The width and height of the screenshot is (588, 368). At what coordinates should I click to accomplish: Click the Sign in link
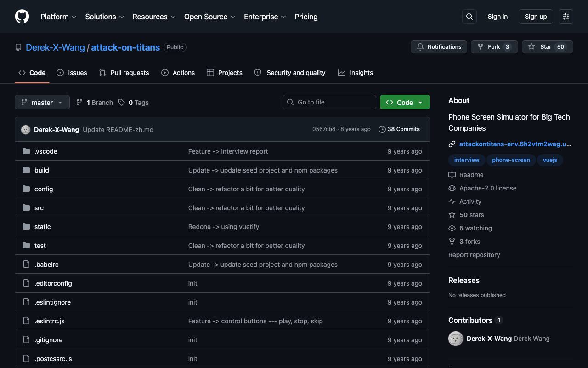coord(498,17)
